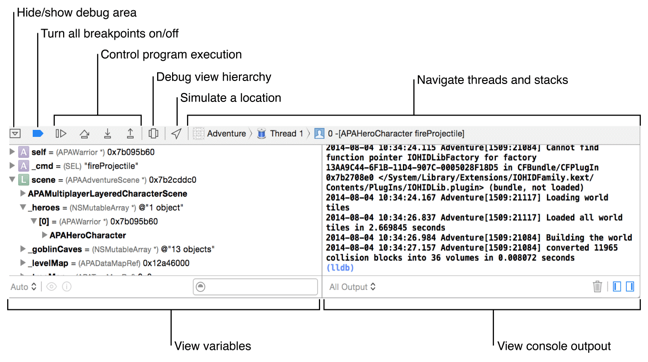Viewport: 648px width, 362px height.
Task: Click the Quick Look eye icon
Action: (x=52, y=286)
